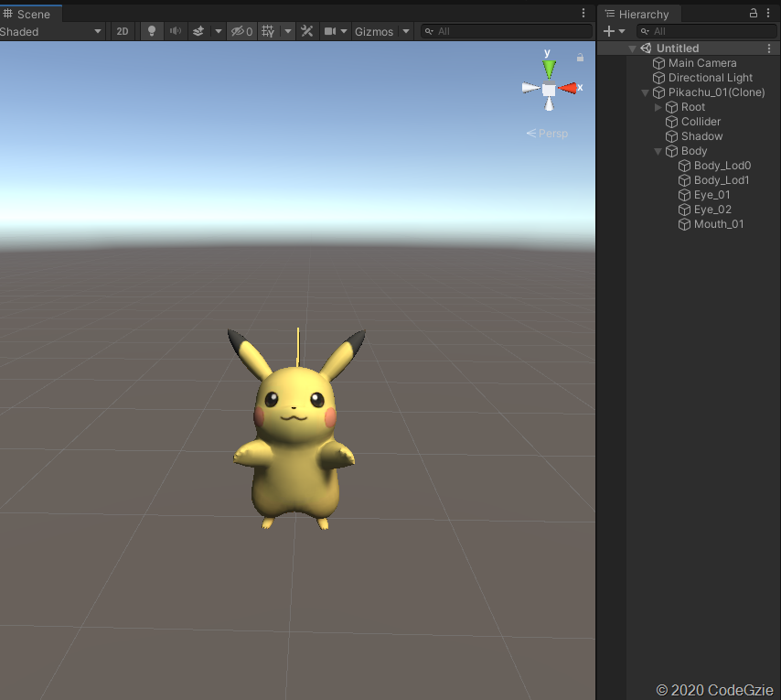
Task: Click center cube of orientation gizmo
Action: click(x=549, y=90)
